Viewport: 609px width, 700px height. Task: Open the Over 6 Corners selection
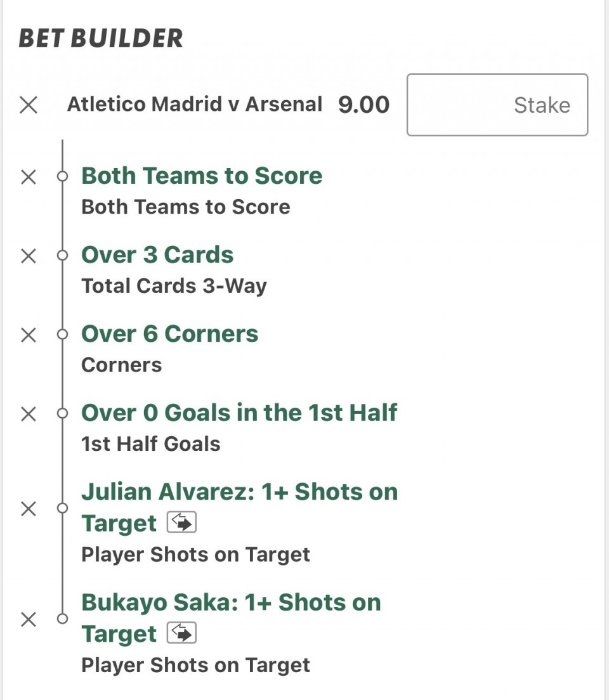coord(169,334)
